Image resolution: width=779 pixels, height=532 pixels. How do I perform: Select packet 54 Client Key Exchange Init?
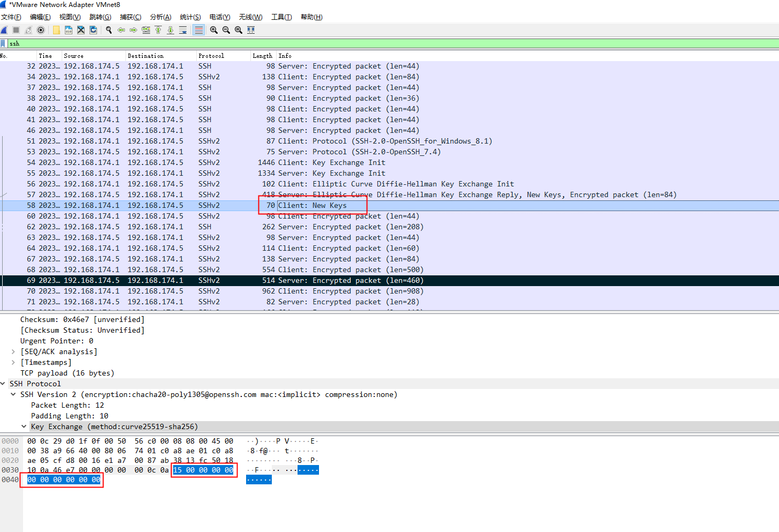[389, 163]
